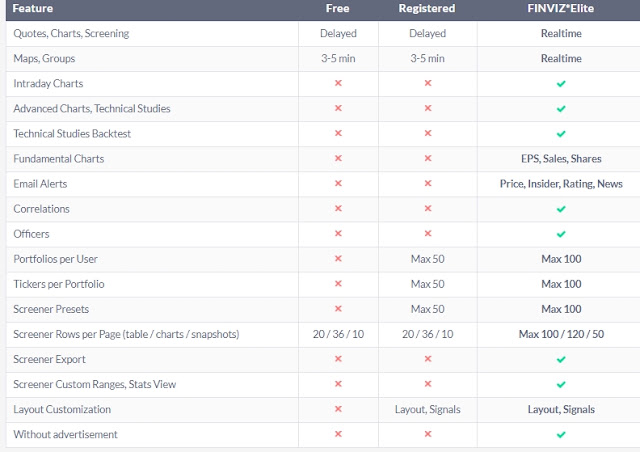Click 'Layout, Signals' under Registered column
This screenshot has height=452, width=640.
pyautogui.click(x=427, y=410)
